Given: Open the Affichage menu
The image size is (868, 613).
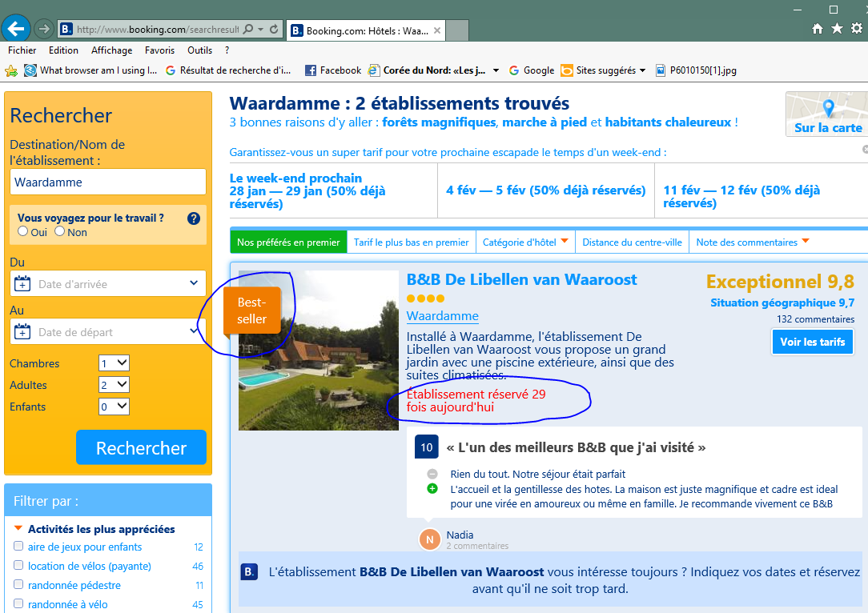Looking at the screenshot, I should [x=112, y=50].
